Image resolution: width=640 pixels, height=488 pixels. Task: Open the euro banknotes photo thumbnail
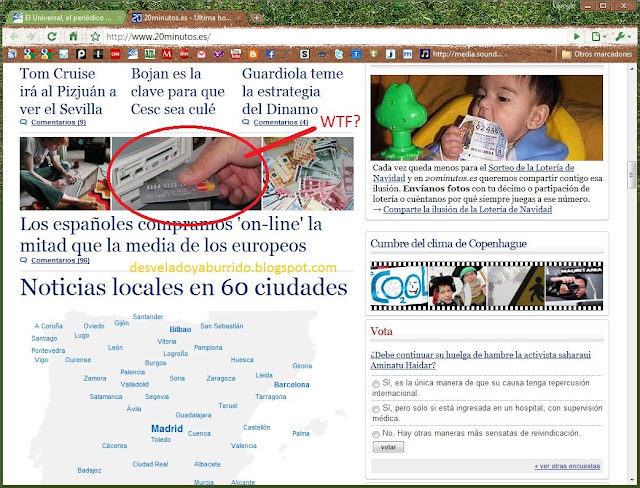pos(308,173)
